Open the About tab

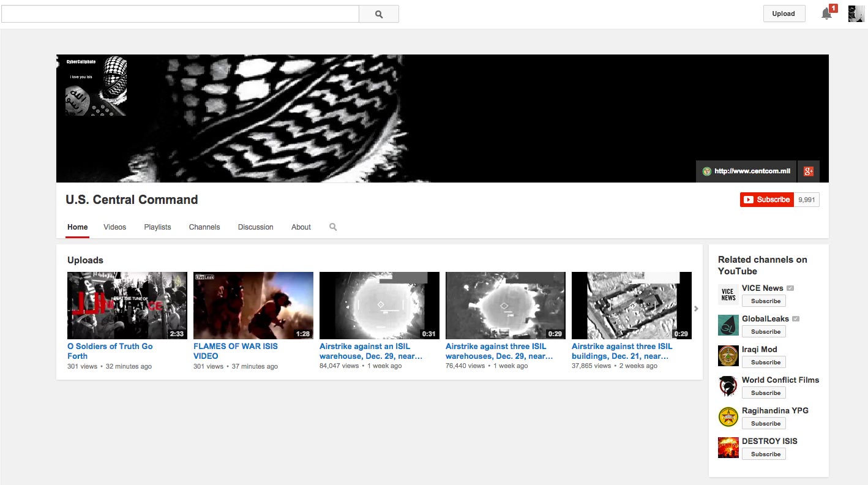[301, 227]
